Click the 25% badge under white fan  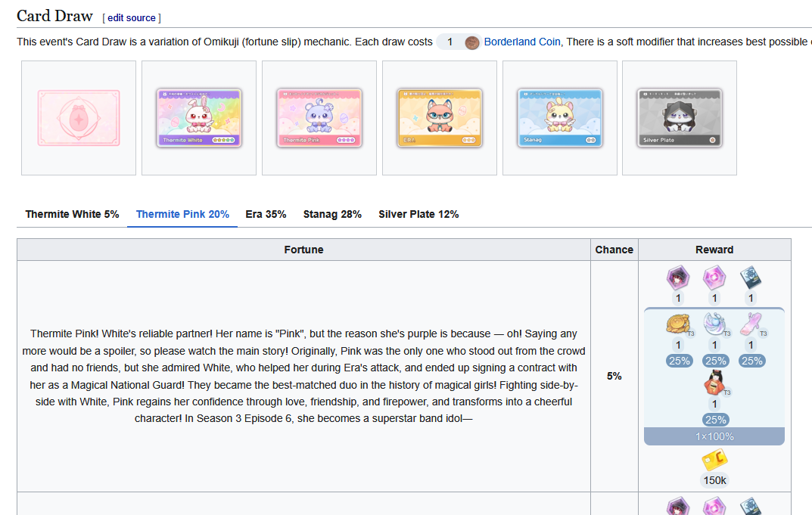click(x=715, y=361)
